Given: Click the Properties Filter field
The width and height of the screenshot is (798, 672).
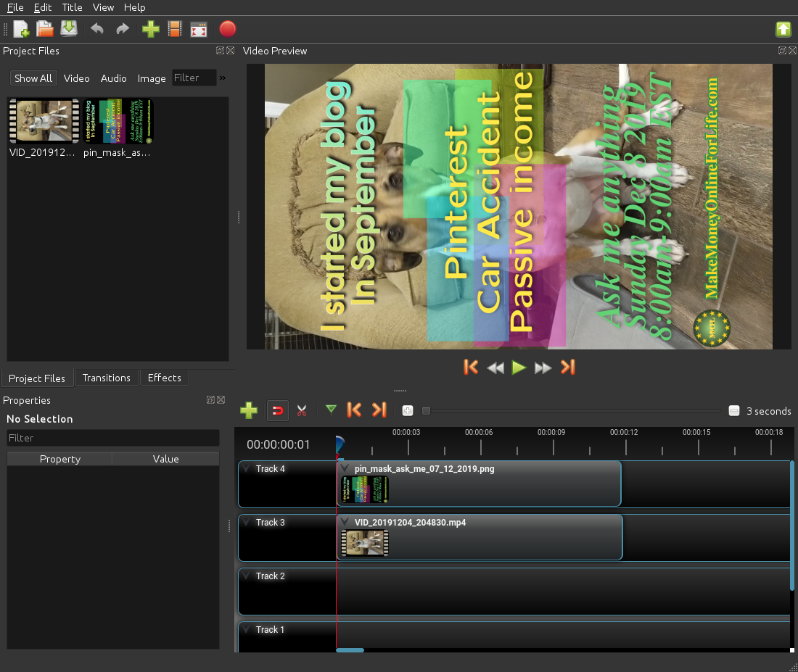Looking at the screenshot, I should 113,438.
